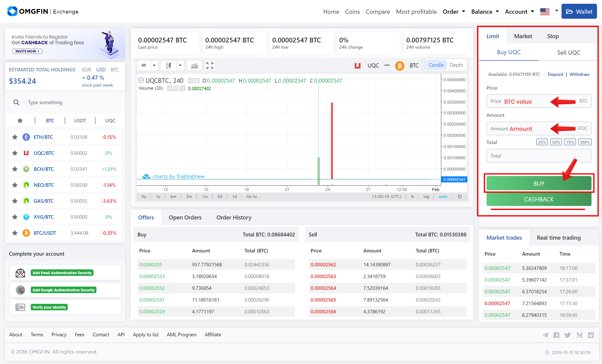Open the Balance dropdown menu
This screenshot has width=602, height=364.
tap(485, 12)
